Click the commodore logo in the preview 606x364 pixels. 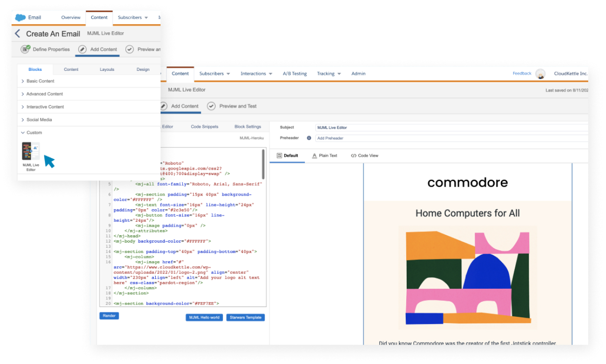pyautogui.click(x=468, y=182)
